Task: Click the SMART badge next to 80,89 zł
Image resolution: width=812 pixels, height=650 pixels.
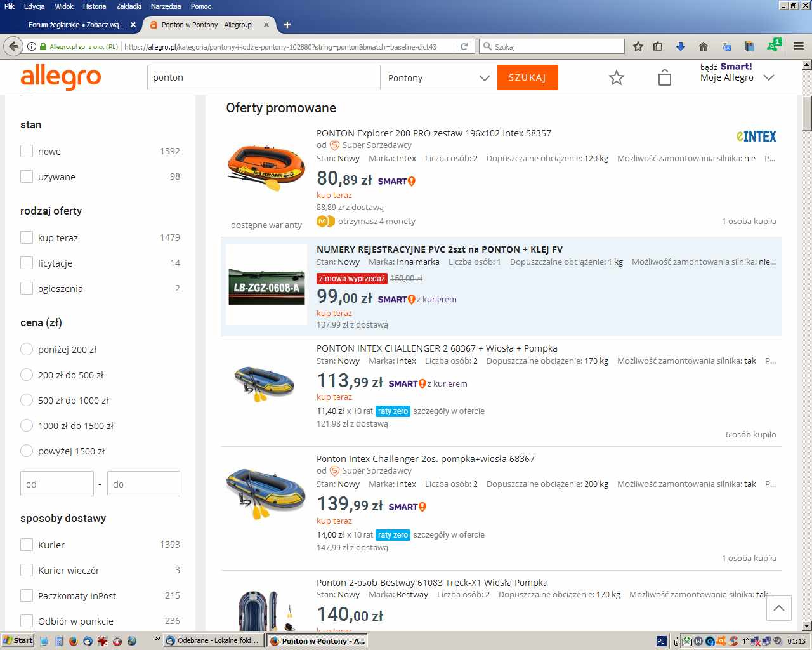Action: [x=396, y=182]
